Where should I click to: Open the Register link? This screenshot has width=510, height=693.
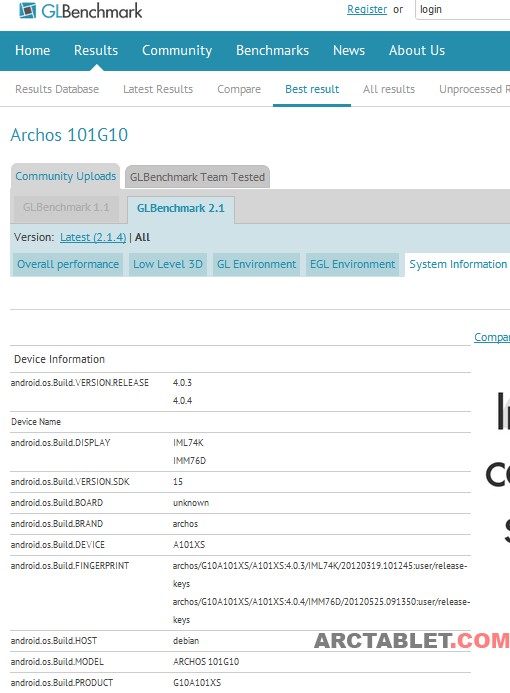pos(367,9)
